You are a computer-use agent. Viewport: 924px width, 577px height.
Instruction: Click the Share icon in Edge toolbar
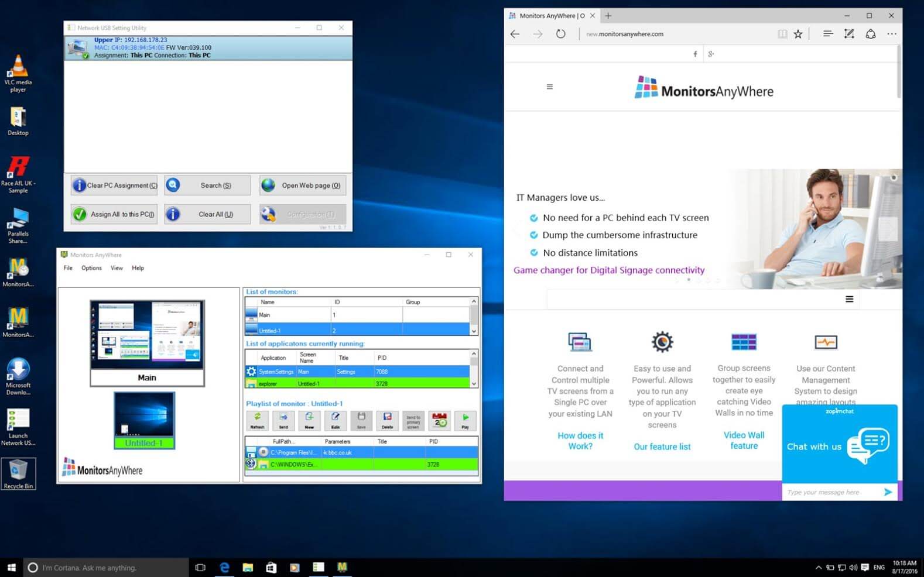click(871, 34)
